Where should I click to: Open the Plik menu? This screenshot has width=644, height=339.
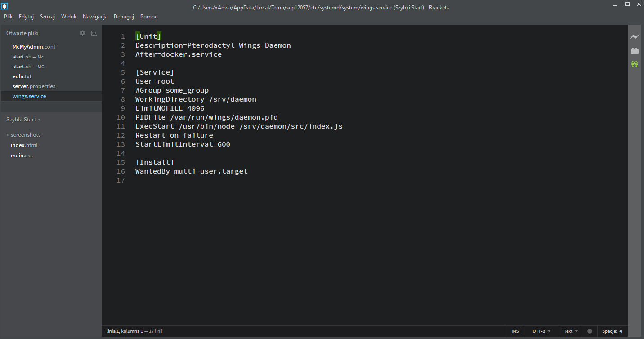pos(9,17)
